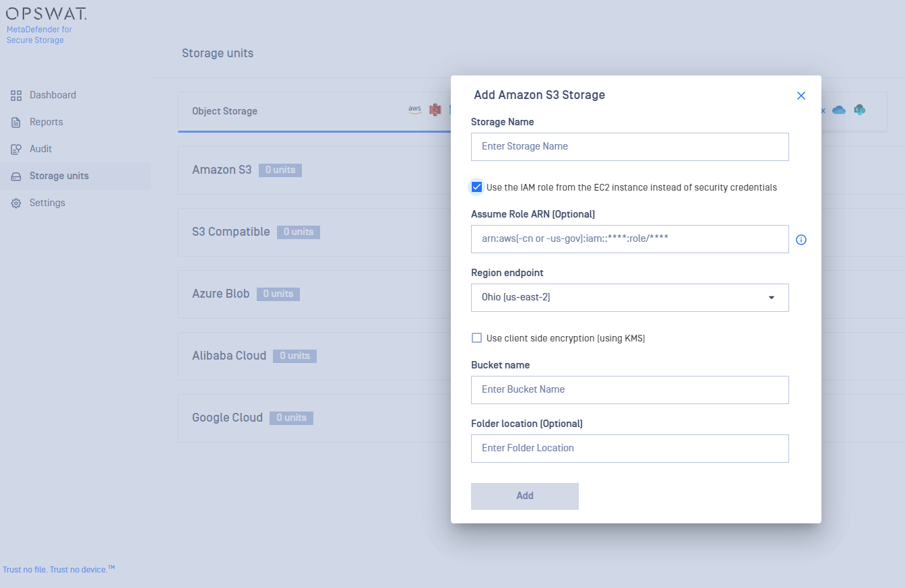The width and height of the screenshot is (905, 588).
Task: Click the Alibaba Cloud 0 units badge
Action: pos(294,356)
